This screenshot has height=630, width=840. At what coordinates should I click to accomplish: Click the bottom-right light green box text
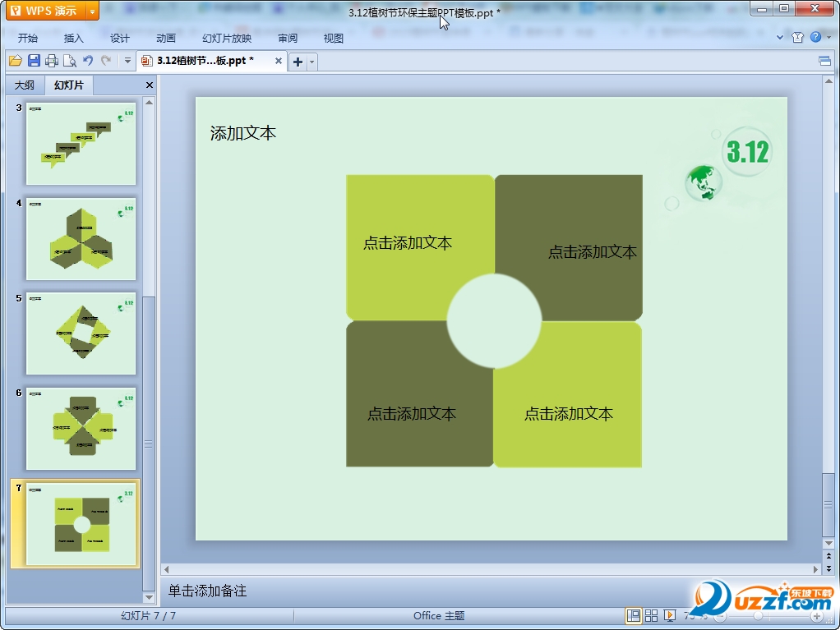coord(569,413)
